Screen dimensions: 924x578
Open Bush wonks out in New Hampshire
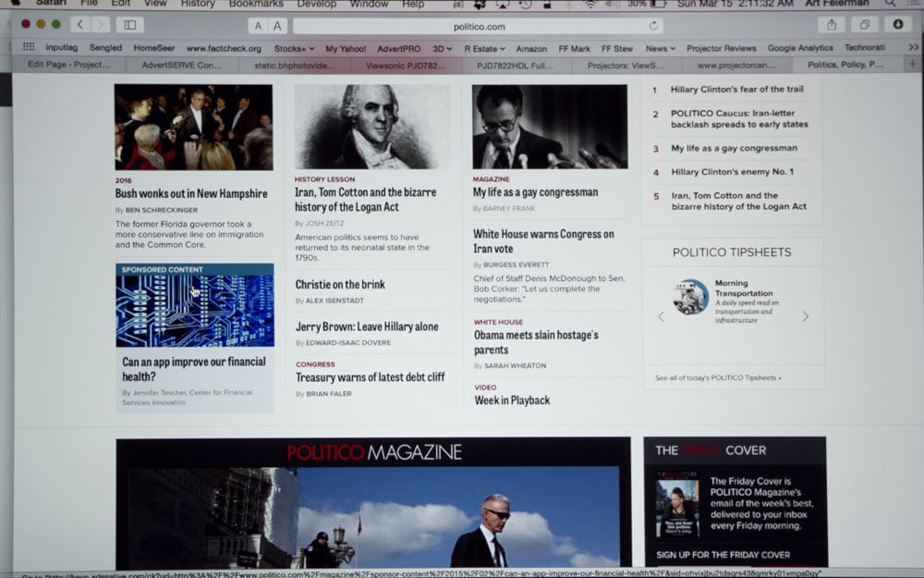coord(191,193)
